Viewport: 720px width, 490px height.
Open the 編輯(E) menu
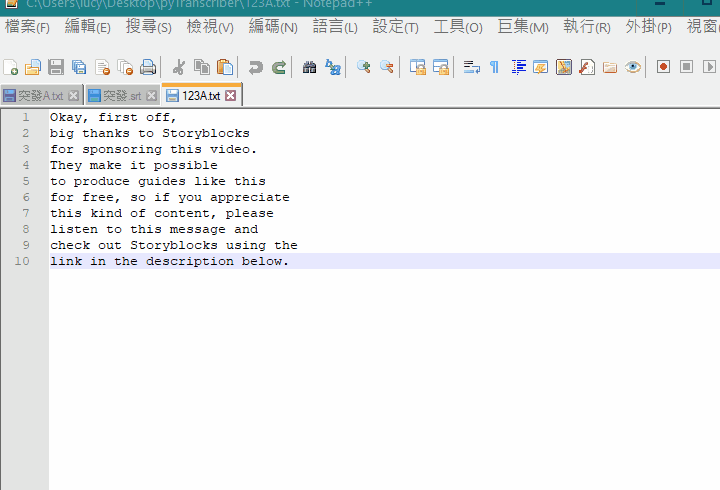[x=87, y=27]
